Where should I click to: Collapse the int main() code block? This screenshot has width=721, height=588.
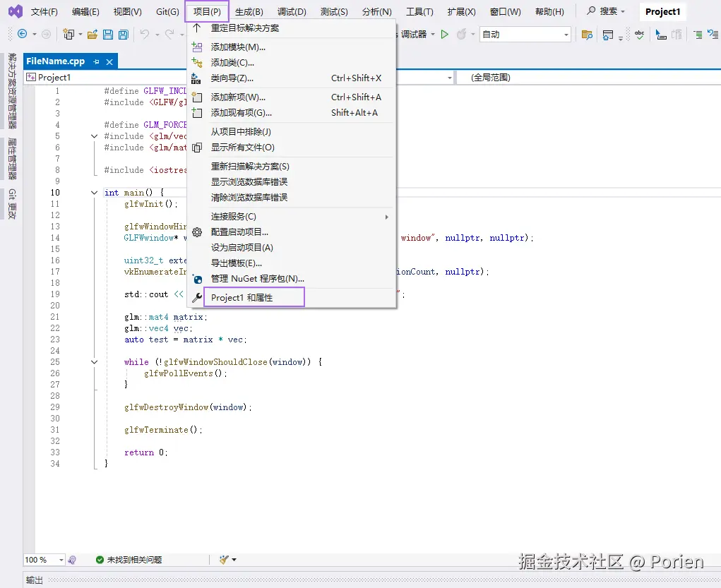94,193
